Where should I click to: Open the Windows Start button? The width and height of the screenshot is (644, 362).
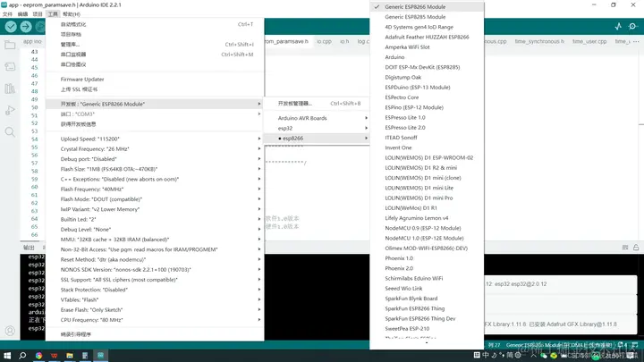pyautogui.click(x=7, y=356)
